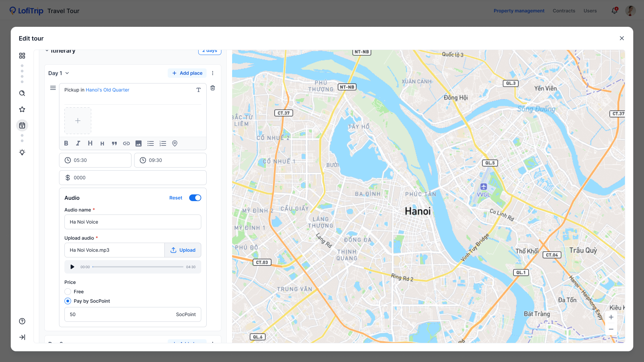Zoom out on the map
The image size is (644, 362).
click(611, 329)
